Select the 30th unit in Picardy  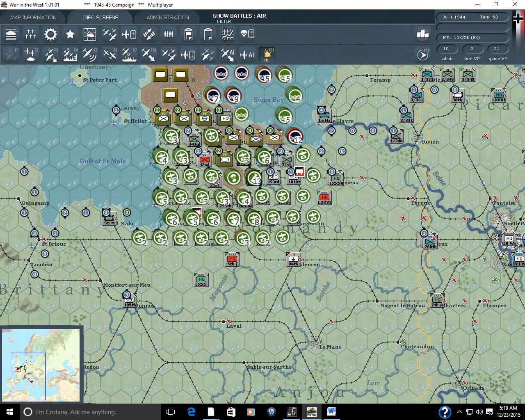click(457, 95)
